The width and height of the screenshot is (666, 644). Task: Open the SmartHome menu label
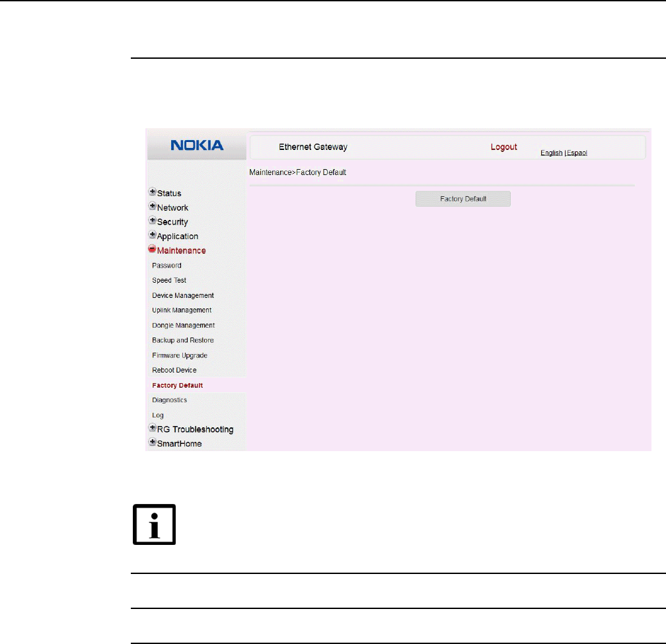click(x=179, y=444)
